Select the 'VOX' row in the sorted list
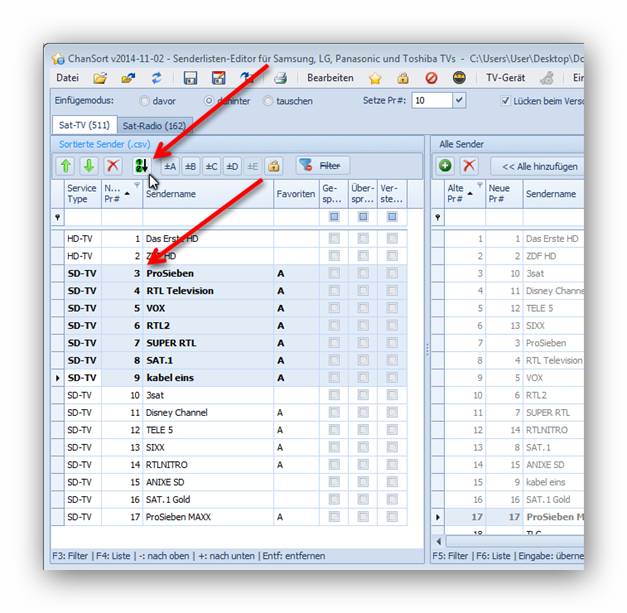Viewport: 627px width, 613px height. point(230,308)
